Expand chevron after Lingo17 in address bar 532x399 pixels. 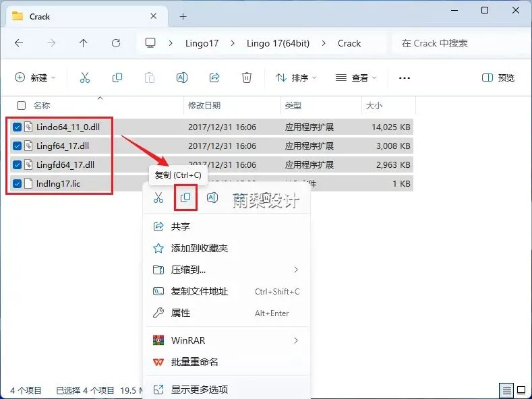(233, 43)
